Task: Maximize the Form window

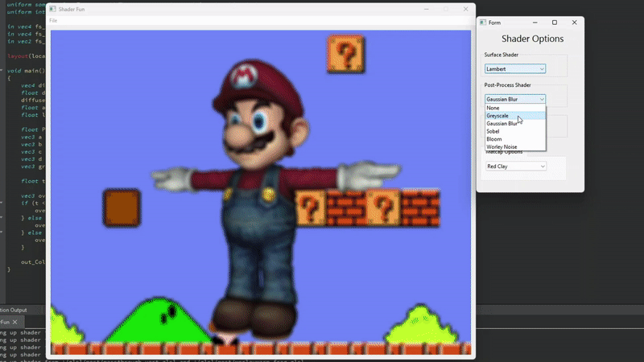Action: click(555, 23)
